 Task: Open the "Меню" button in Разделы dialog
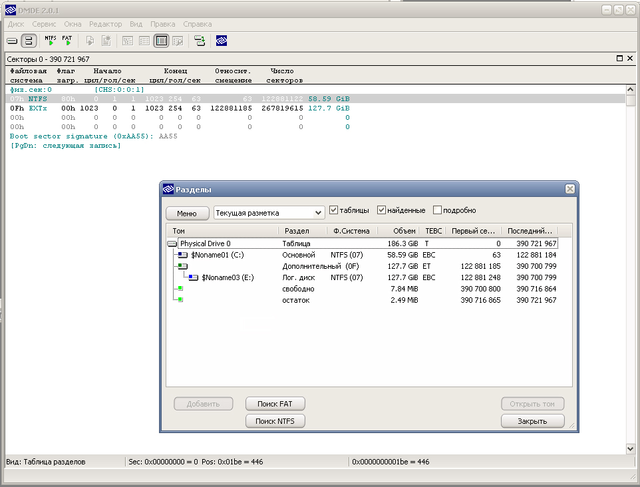[186, 212]
